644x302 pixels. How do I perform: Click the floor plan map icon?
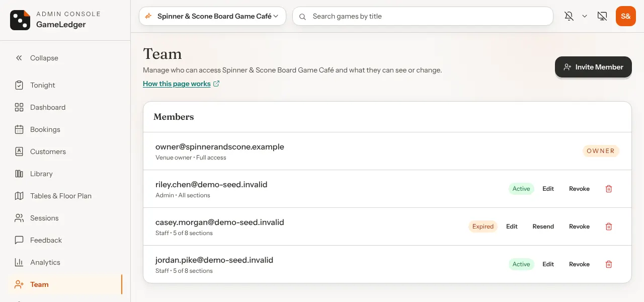pyautogui.click(x=19, y=196)
